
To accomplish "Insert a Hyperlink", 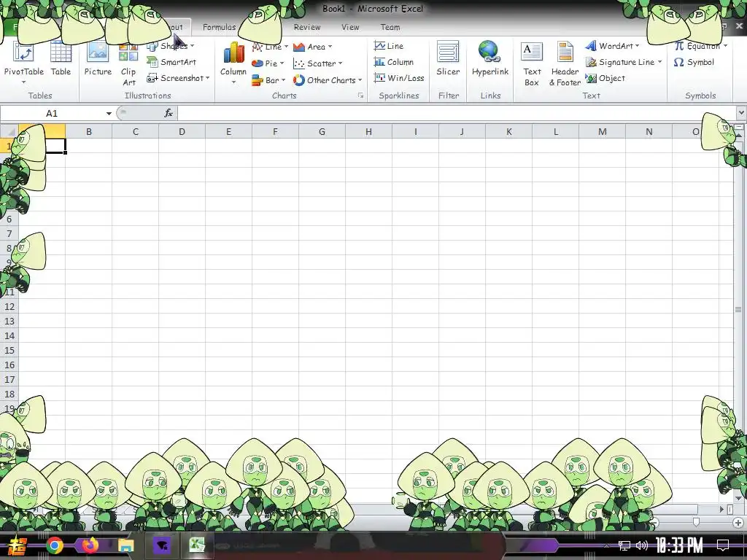I will [489, 59].
